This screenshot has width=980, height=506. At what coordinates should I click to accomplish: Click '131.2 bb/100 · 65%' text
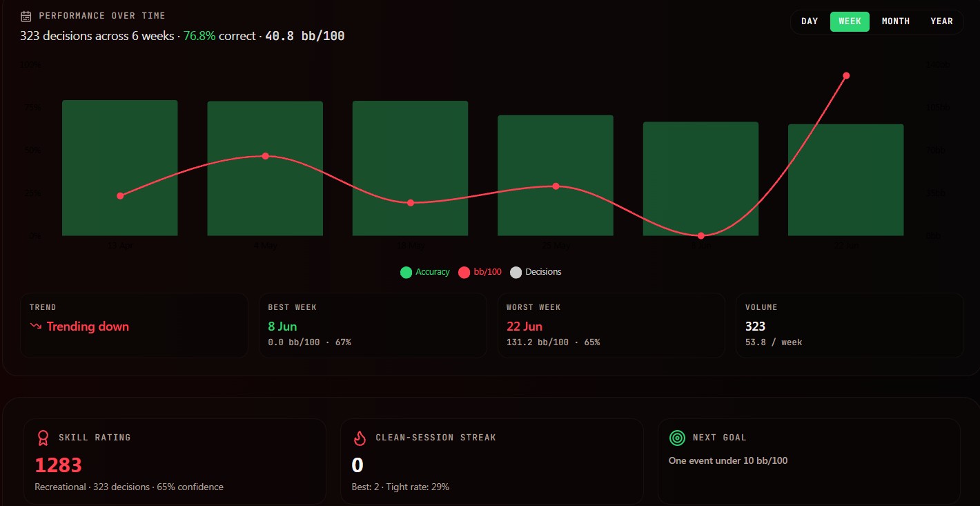[x=553, y=342]
